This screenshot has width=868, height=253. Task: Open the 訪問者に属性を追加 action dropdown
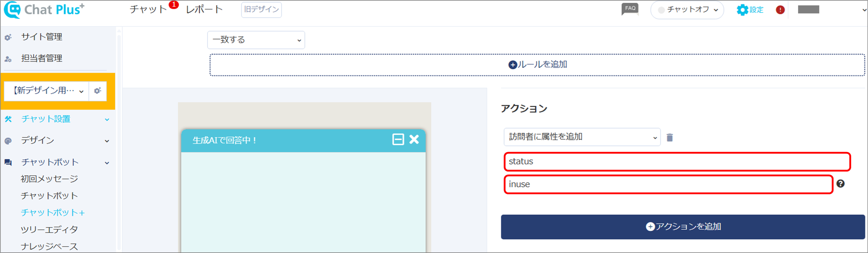pos(582,137)
